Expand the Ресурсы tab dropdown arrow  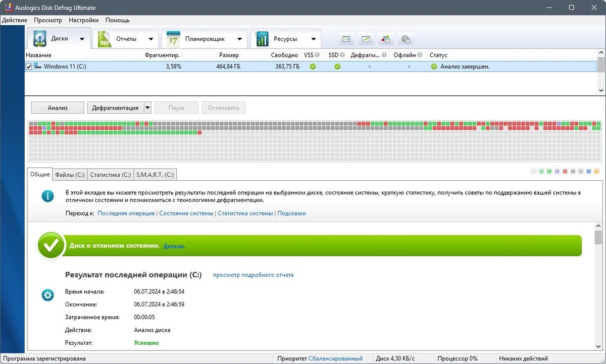tap(313, 39)
